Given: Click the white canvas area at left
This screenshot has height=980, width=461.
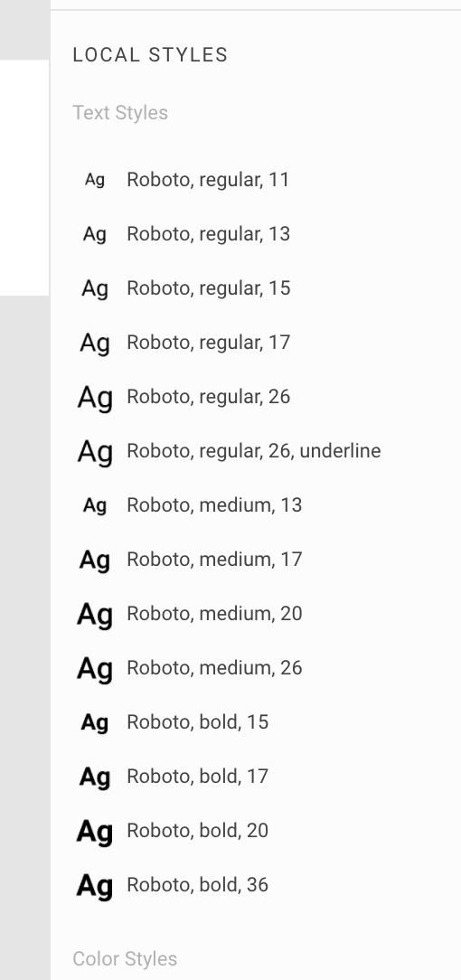Looking at the screenshot, I should coord(24,177).
